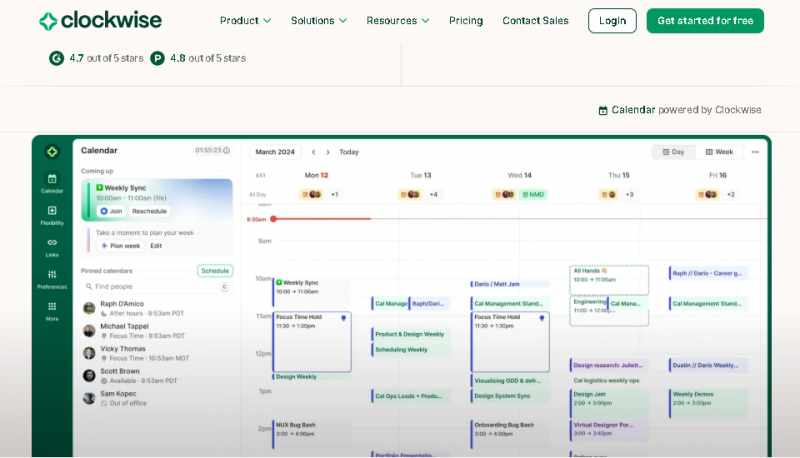Switch calendar to Week view
Screen dimensions: 800x458
(719, 152)
